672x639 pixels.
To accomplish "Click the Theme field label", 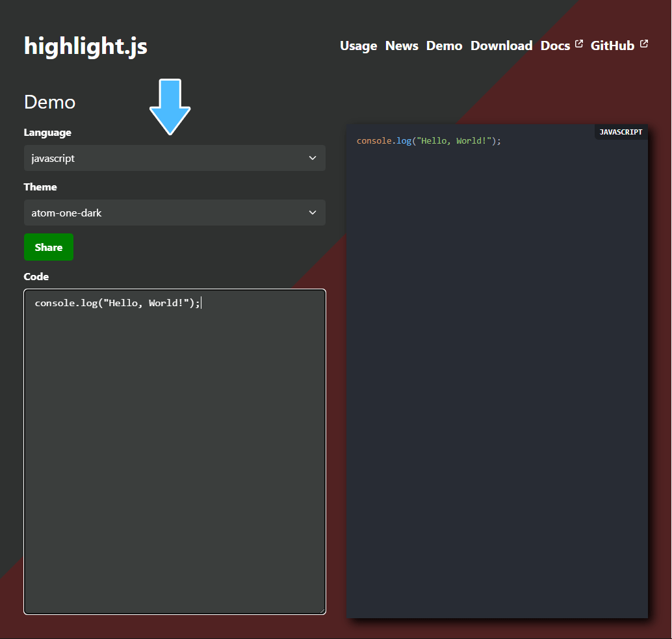I will pyautogui.click(x=40, y=187).
